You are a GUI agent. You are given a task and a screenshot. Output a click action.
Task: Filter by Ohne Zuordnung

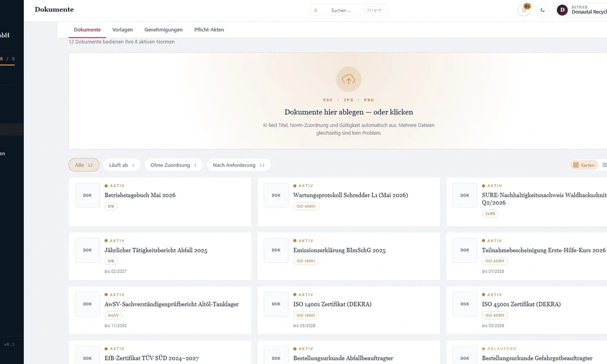pos(174,165)
